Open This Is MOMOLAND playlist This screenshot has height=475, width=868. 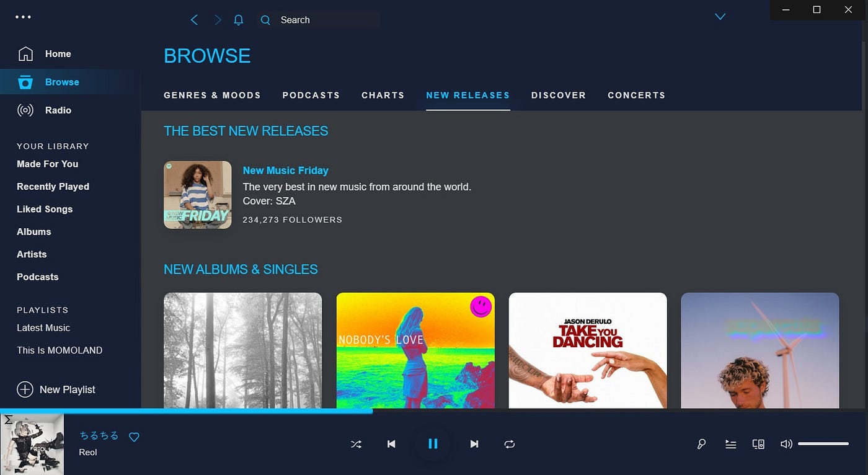[60, 350]
